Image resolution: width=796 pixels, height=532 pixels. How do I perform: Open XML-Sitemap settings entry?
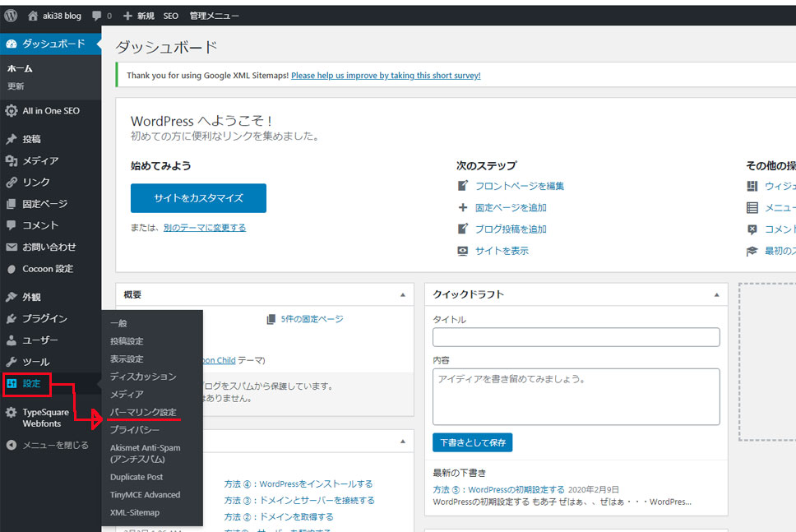tap(135, 513)
